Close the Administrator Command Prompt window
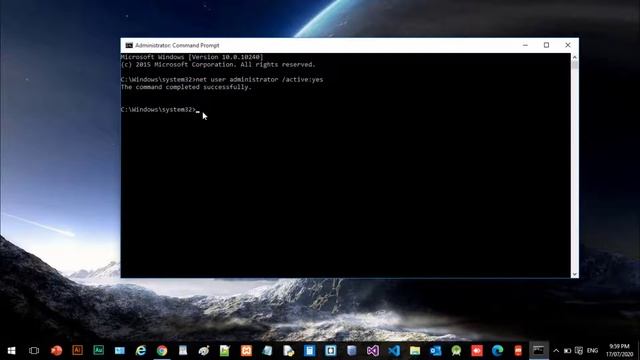 [568, 45]
